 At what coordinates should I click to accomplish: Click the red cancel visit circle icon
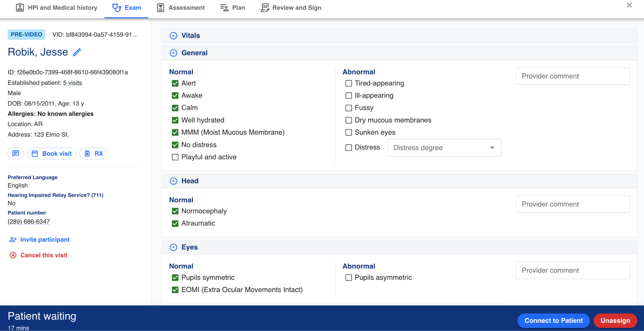pyautogui.click(x=13, y=255)
